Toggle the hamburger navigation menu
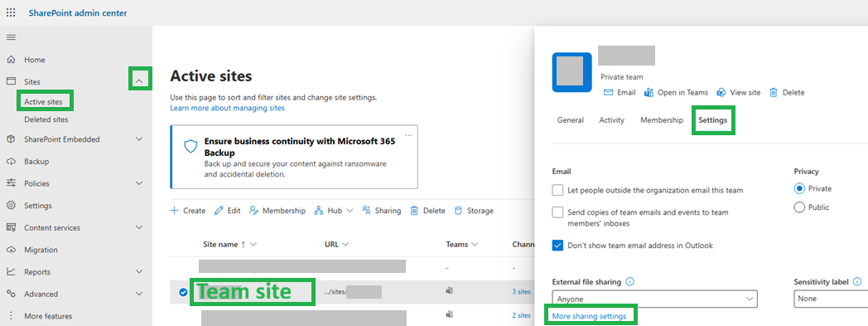Viewport: 868px width, 326px height. pos(11,37)
